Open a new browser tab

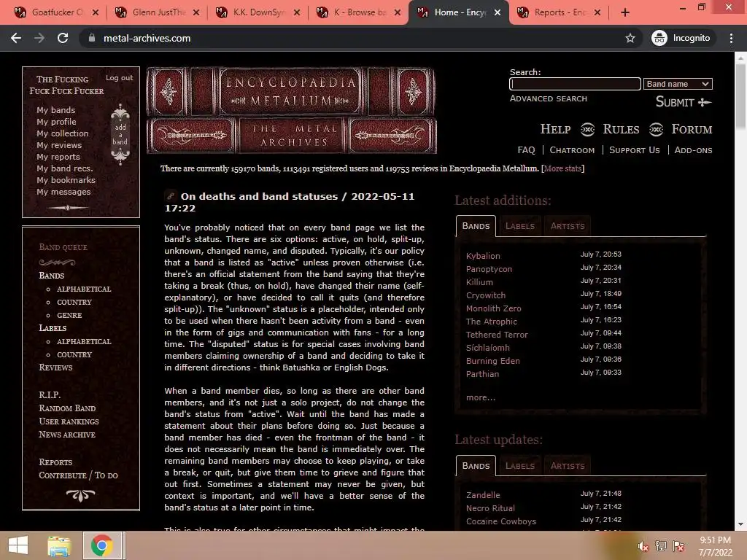(x=625, y=12)
